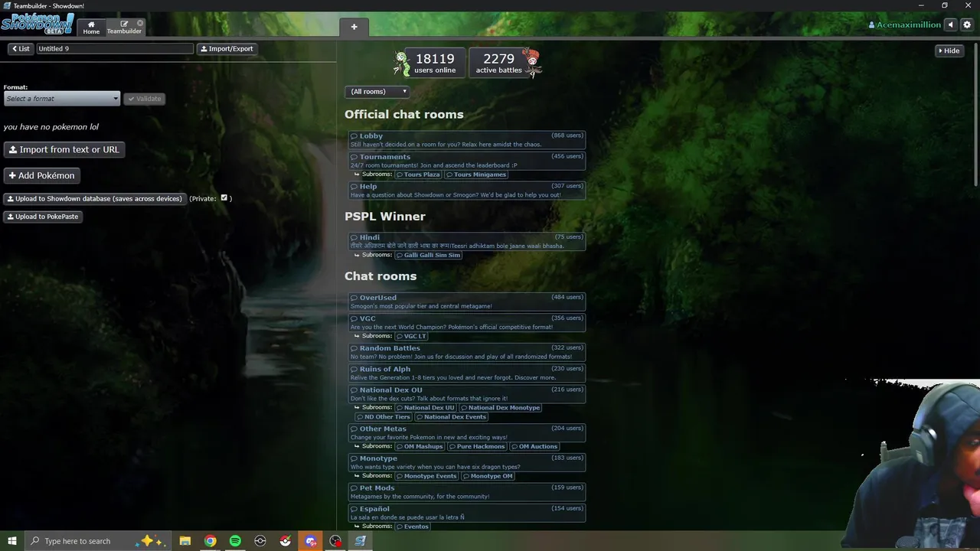Viewport: 980px width, 551px height.
Task: Join the Other Metas room
Action: point(467,432)
